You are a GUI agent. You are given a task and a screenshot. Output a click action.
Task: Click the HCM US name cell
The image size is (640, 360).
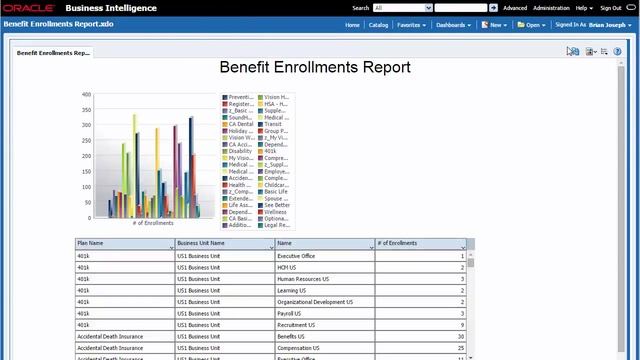coord(325,267)
